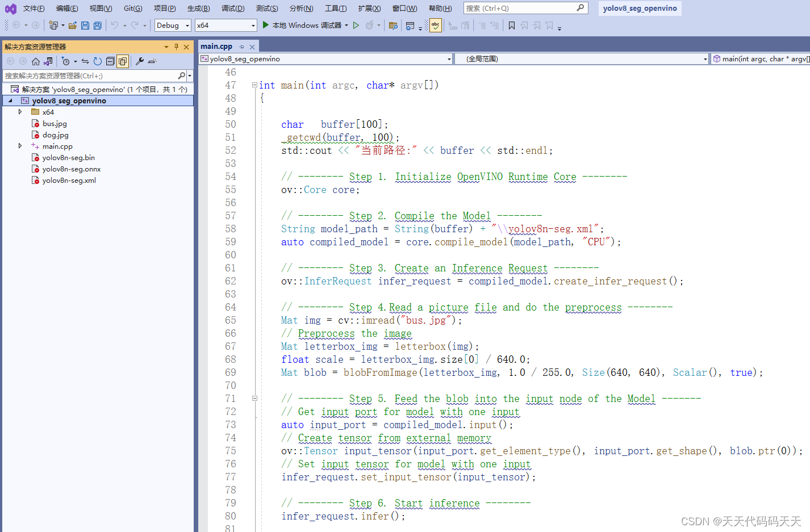The image size is (810, 532).
Task: Expand the x64 folder node
Action: pos(20,112)
